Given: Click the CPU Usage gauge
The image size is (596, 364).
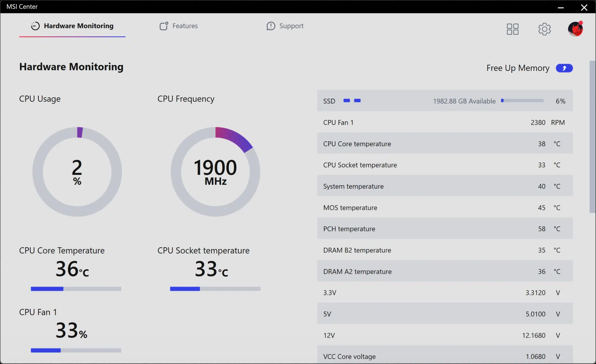Looking at the screenshot, I should pyautogui.click(x=77, y=172).
